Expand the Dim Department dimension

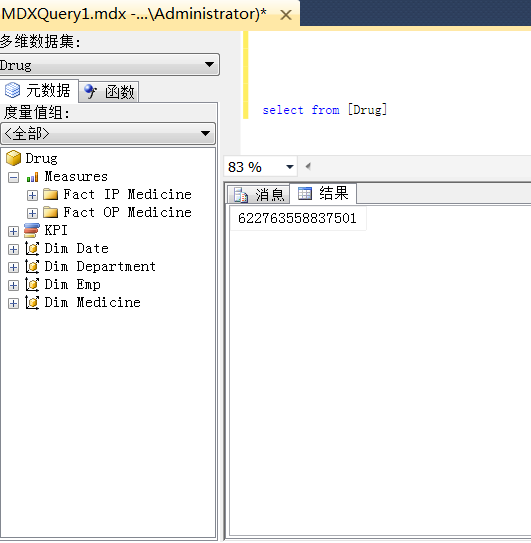point(14,267)
